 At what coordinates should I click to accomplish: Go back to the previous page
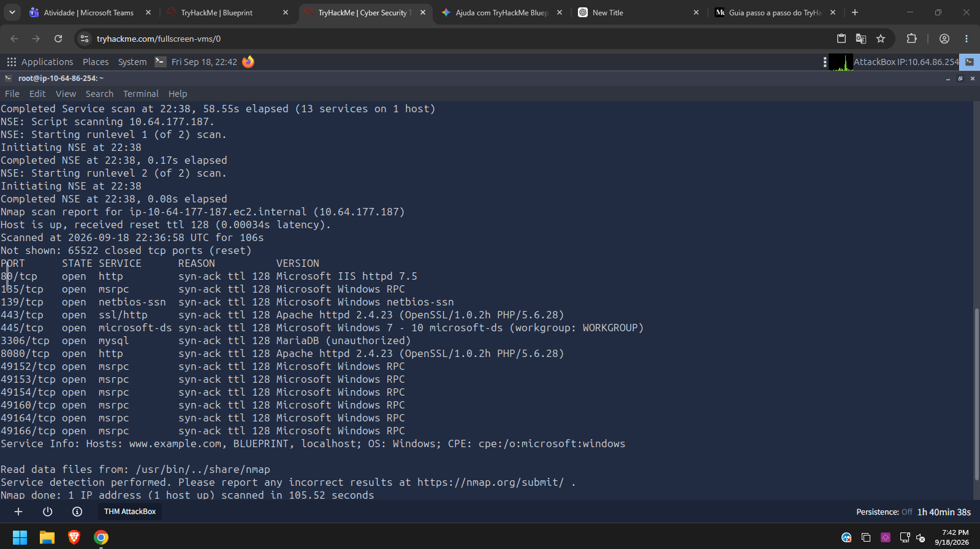[14, 39]
